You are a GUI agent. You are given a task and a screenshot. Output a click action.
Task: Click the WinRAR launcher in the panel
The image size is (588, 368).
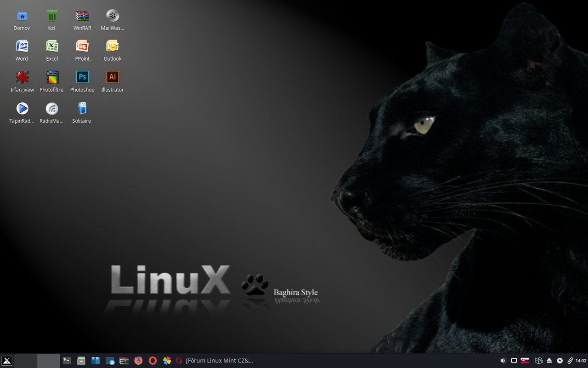click(124, 361)
